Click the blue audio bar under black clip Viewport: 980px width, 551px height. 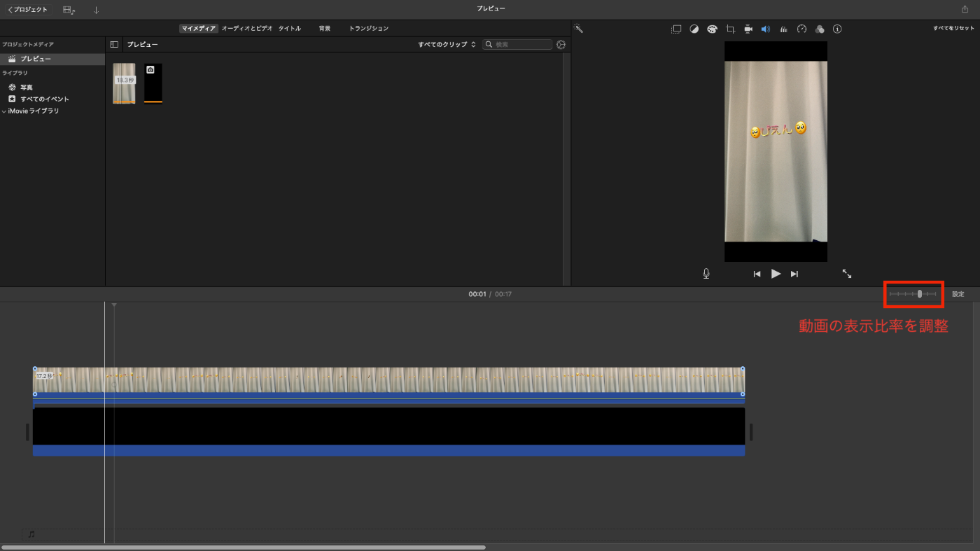pos(388,451)
